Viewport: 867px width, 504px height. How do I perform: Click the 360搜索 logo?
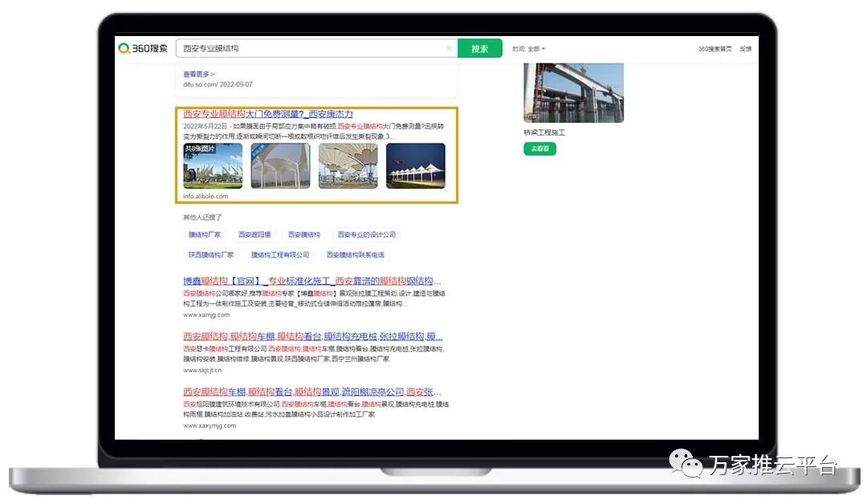coord(144,48)
